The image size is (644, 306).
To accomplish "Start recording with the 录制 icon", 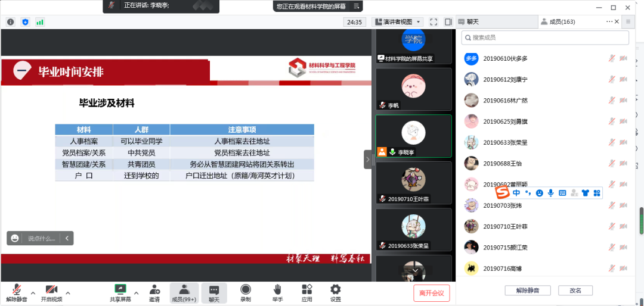I will [x=246, y=289].
